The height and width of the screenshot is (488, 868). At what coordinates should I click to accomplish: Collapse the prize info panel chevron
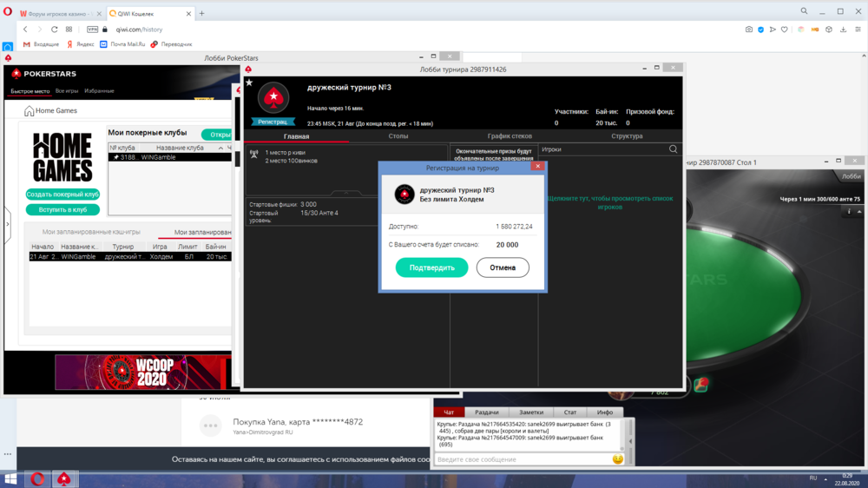(345, 193)
